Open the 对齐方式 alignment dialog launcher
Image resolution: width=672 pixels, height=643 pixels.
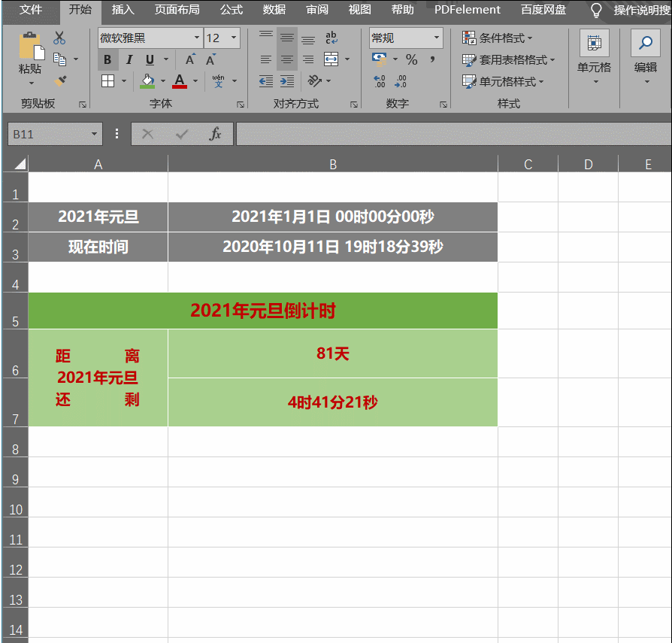(354, 105)
